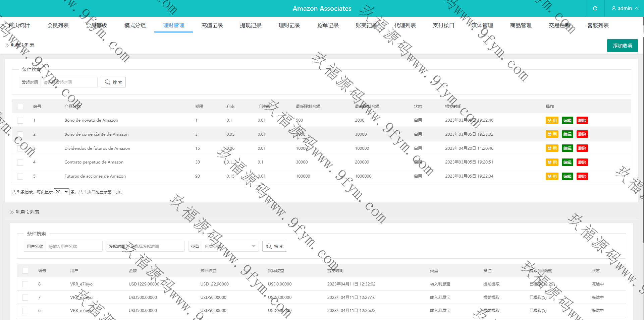Image resolution: width=644 pixels, height=320 pixels.
Task: Click search button in top filter panel
Action: coord(113,82)
